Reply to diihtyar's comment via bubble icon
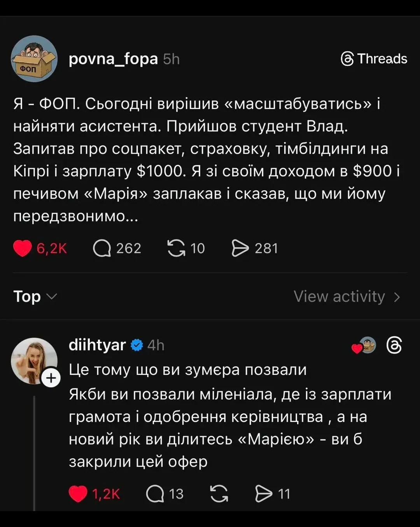Viewport: 420px width, 527px height. pyautogui.click(x=155, y=494)
